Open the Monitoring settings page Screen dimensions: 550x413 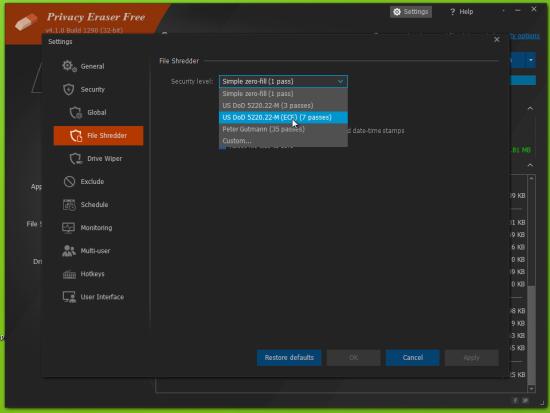(98, 228)
